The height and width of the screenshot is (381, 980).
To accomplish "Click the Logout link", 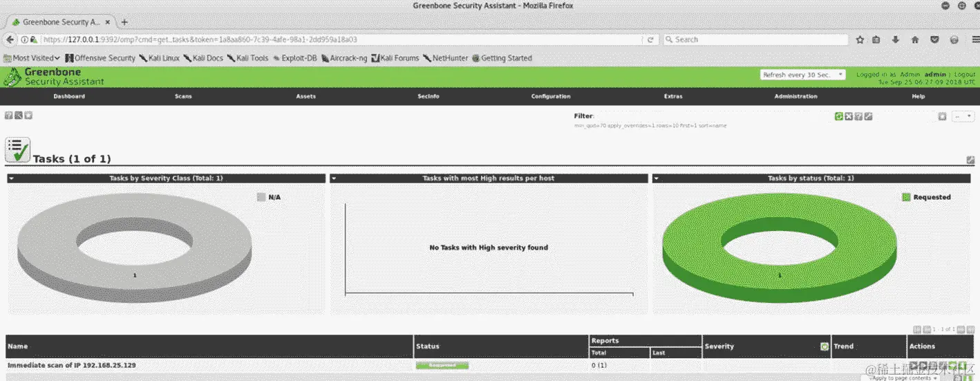I will (x=964, y=75).
